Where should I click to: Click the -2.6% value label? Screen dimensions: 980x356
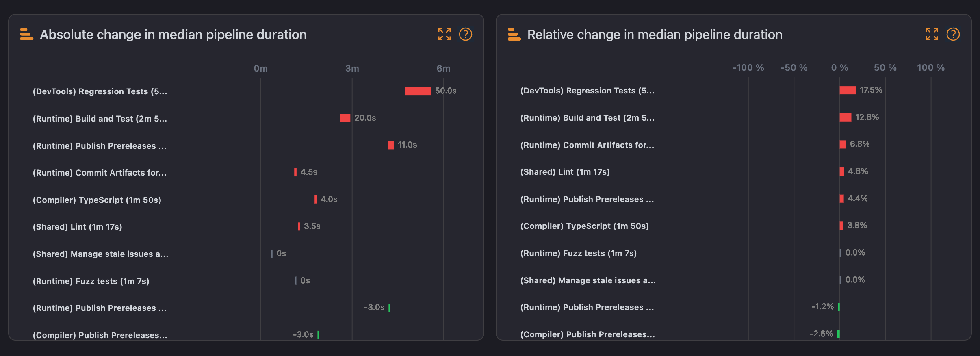coord(821,334)
